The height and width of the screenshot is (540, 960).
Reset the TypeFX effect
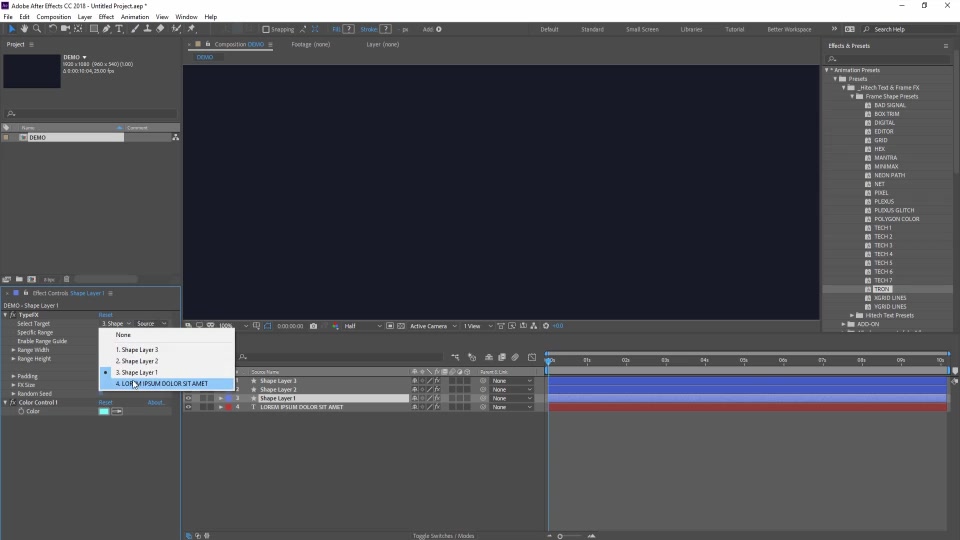[x=105, y=315]
